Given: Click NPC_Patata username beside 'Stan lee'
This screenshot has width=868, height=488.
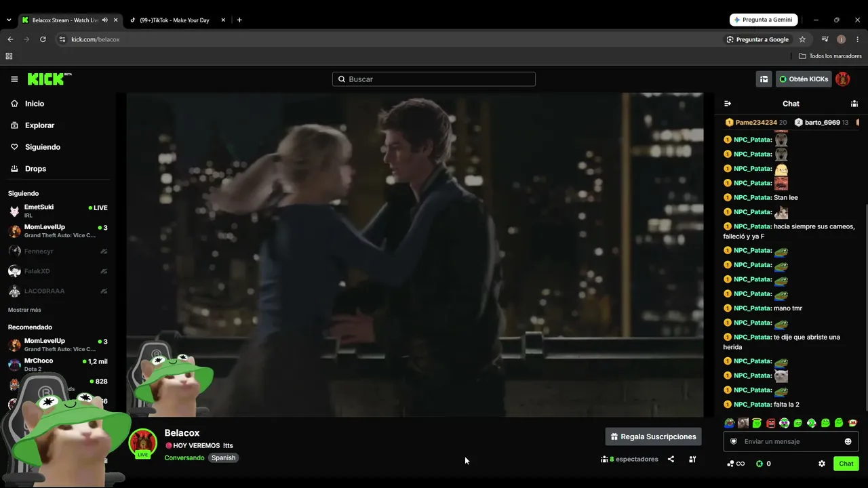Looking at the screenshot, I should pyautogui.click(x=752, y=197).
